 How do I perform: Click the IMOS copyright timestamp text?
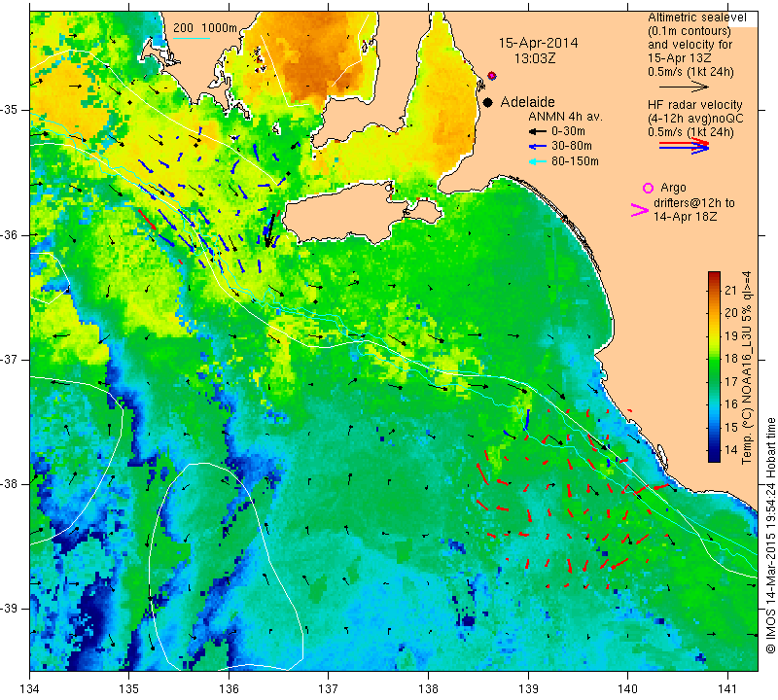(770, 535)
